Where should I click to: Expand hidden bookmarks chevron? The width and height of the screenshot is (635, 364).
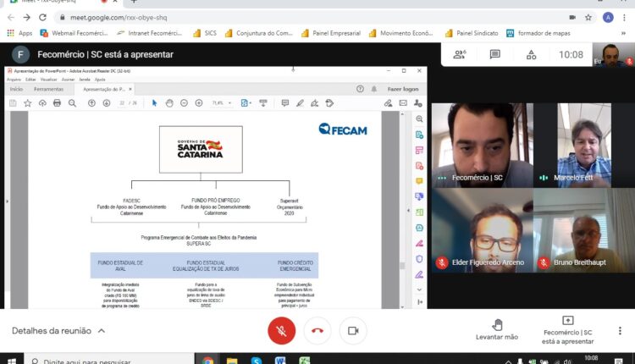[623, 33]
